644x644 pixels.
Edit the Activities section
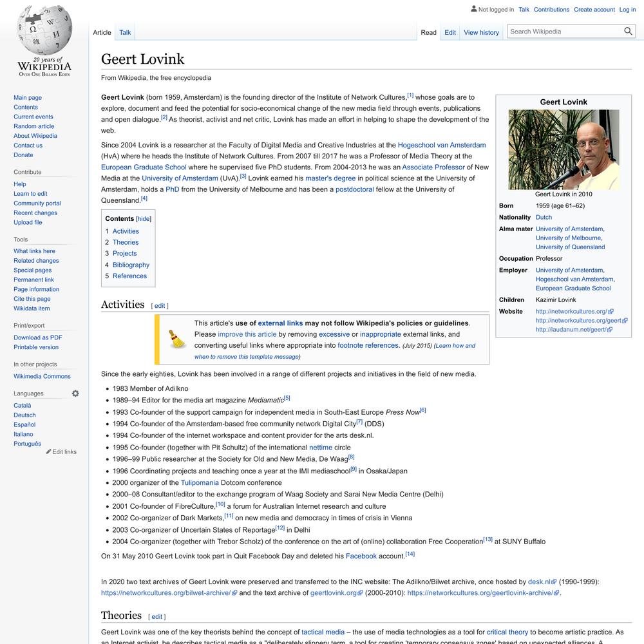point(160,306)
